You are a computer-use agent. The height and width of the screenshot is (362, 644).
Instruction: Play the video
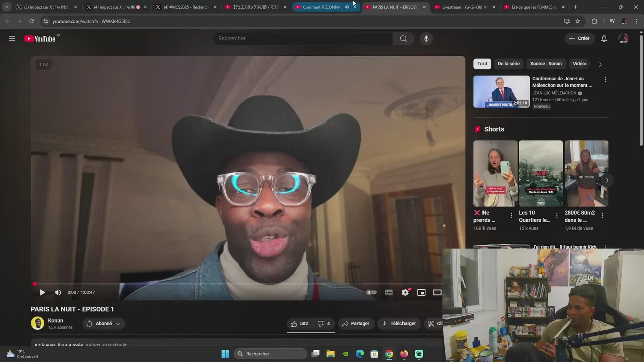[42, 292]
